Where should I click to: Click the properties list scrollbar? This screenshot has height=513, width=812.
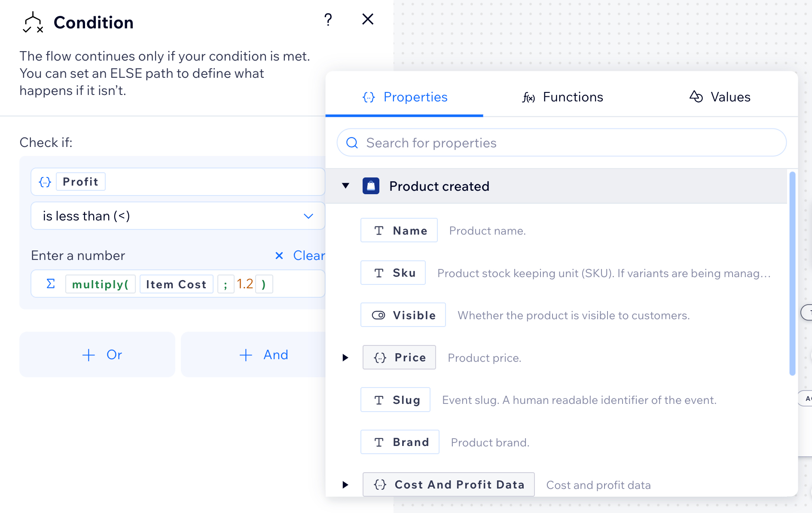(792, 274)
